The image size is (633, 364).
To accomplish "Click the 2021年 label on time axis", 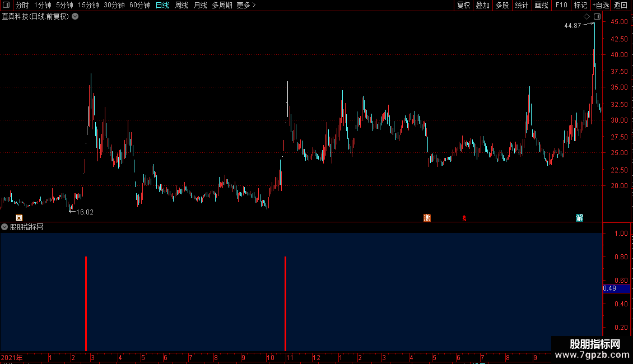I will click(x=12, y=357).
